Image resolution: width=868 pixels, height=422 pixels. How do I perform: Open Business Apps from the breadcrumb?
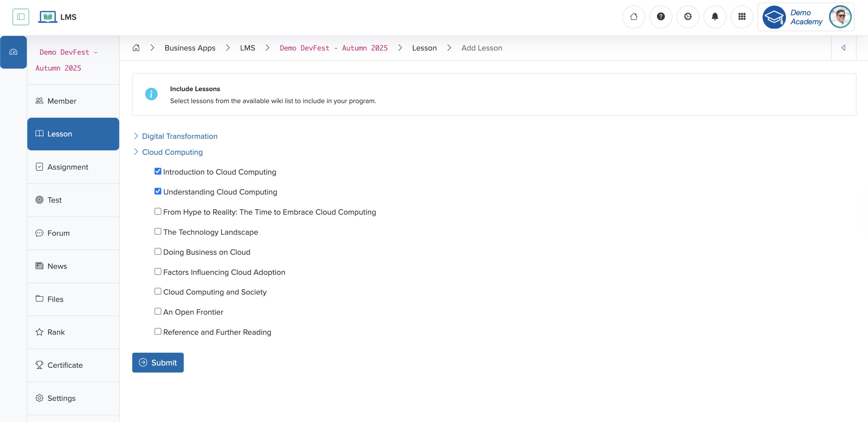190,48
